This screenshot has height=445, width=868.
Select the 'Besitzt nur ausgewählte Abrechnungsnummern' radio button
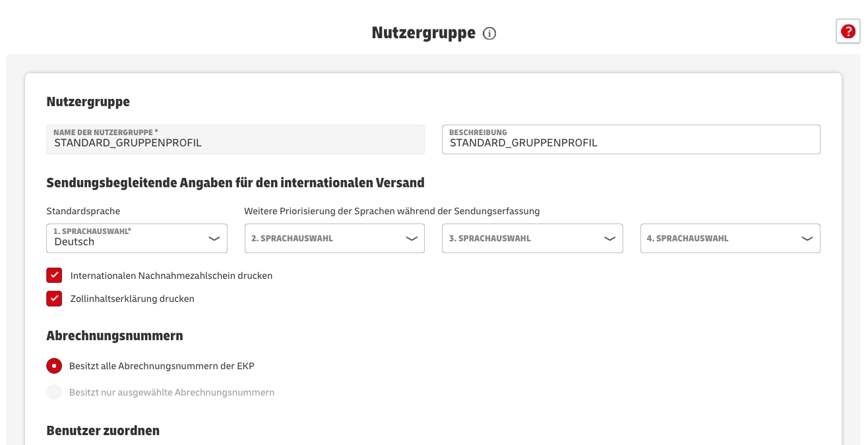54,392
